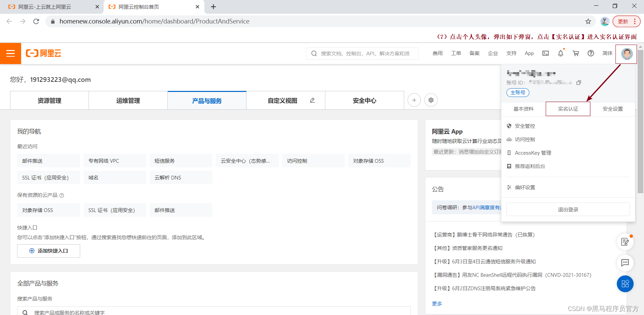Open the notification bell
Viewport: 644px width, 315px height.
pos(560,53)
